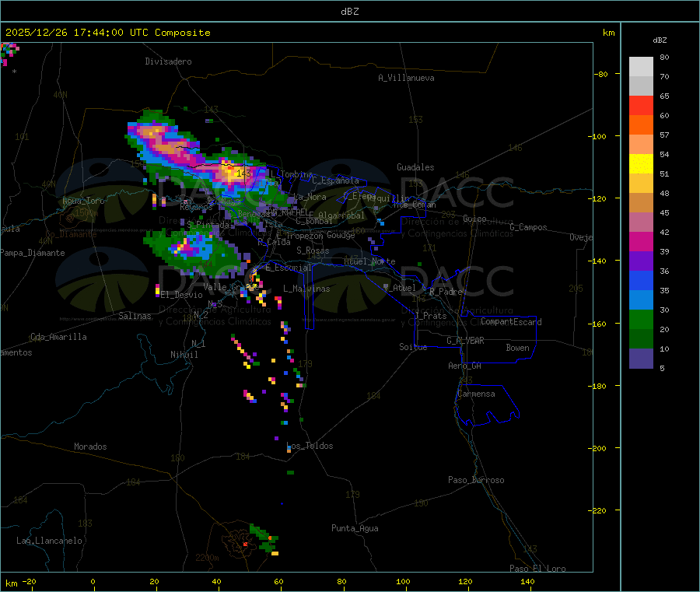
Task: Click the L_Malvinas location label
Action: coord(306,289)
